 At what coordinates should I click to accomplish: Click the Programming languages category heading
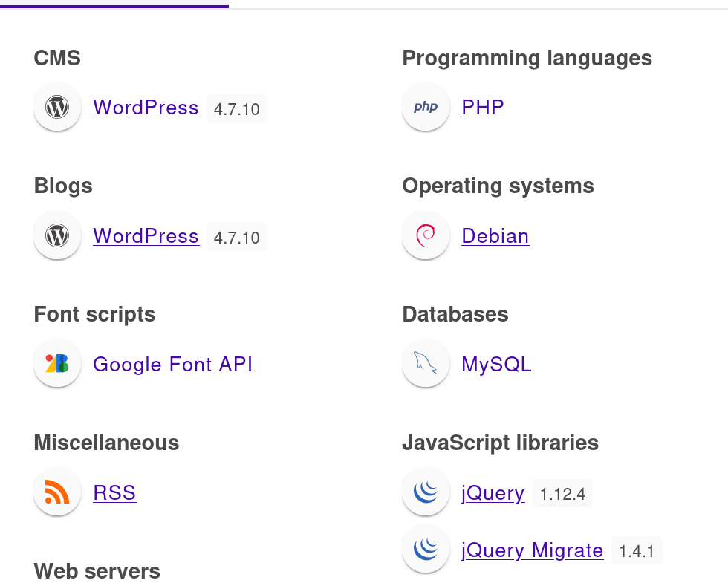[x=527, y=59]
